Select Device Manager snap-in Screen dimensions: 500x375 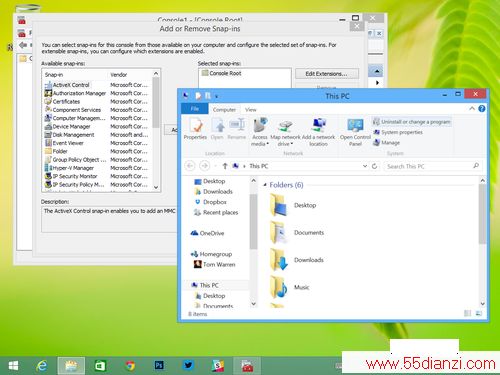click(67, 127)
